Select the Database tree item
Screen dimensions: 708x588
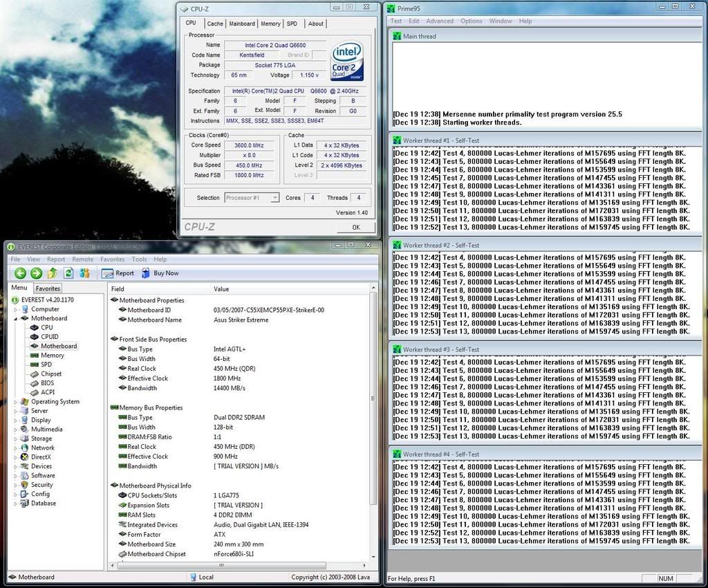pos(39,503)
